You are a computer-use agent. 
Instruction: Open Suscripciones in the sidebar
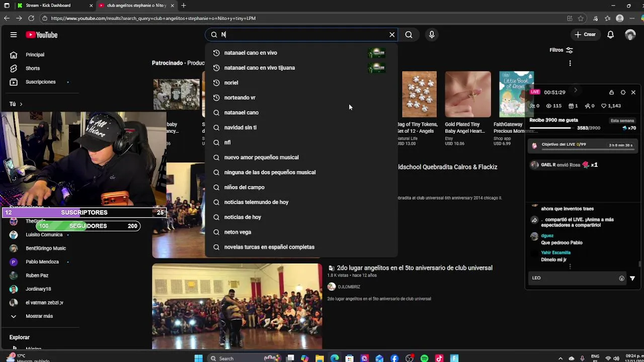pyautogui.click(x=40, y=82)
